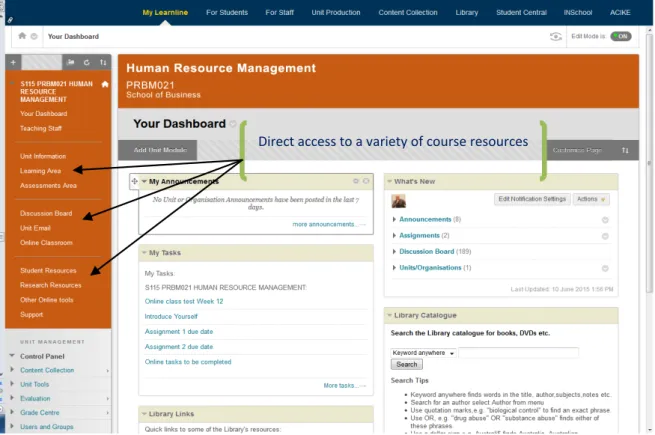
Task: Open Unit Email in sidebar
Action: (35, 228)
